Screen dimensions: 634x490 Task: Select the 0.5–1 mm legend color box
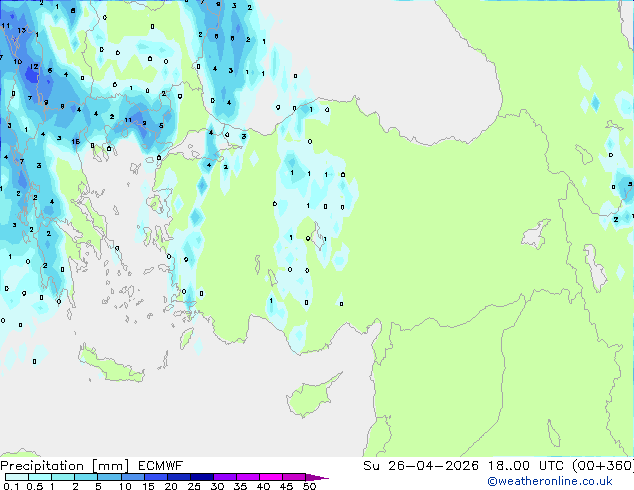coord(40,477)
